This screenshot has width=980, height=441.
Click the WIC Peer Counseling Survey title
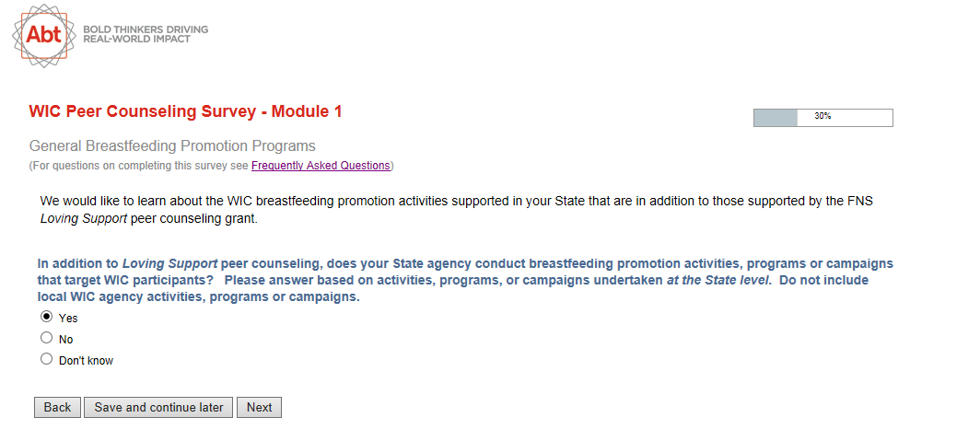coord(185,111)
